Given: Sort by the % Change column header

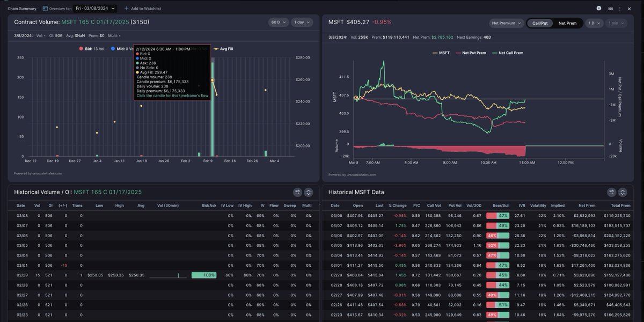Looking at the screenshot, I should pyautogui.click(x=398, y=205).
